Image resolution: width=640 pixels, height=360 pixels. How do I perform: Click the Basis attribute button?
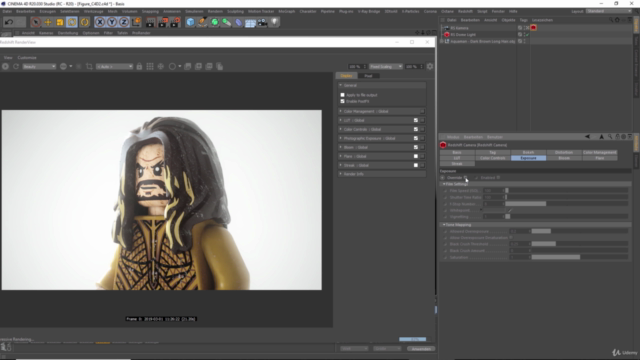tap(457, 152)
